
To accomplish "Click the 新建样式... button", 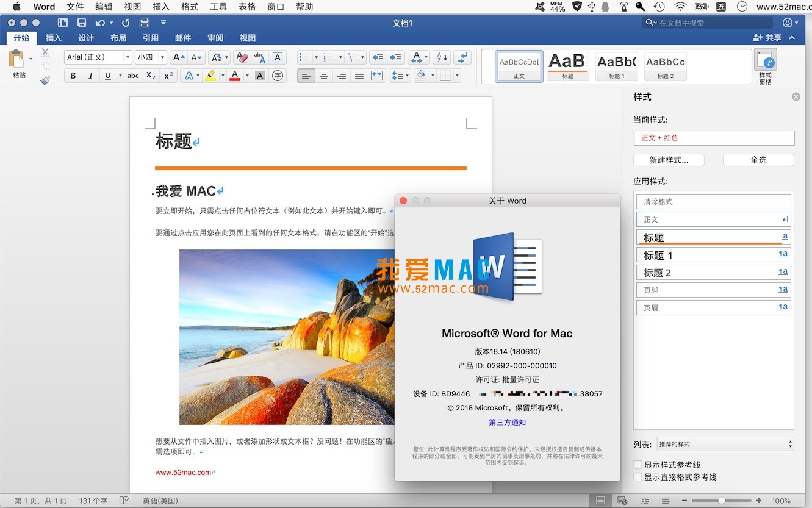I will point(669,160).
